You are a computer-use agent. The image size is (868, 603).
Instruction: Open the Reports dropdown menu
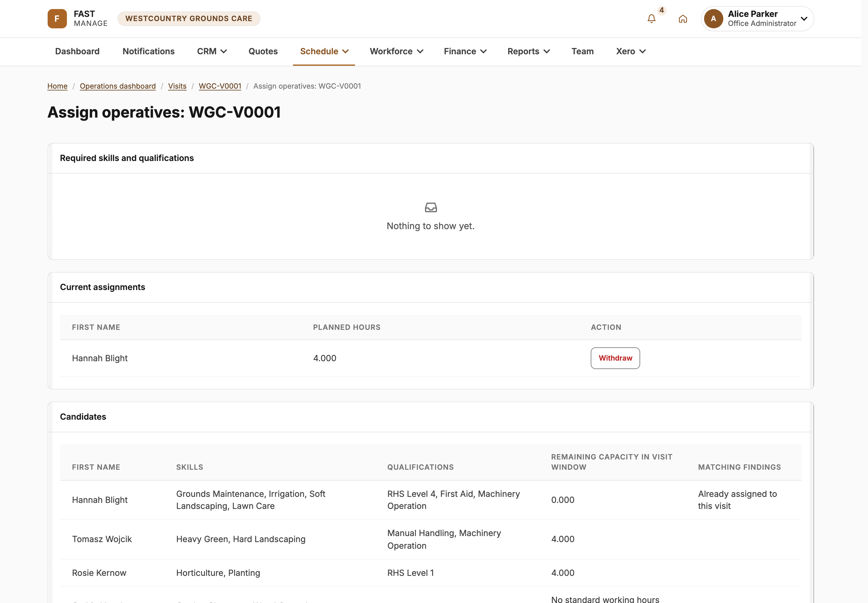pyautogui.click(x=528, y=51)
